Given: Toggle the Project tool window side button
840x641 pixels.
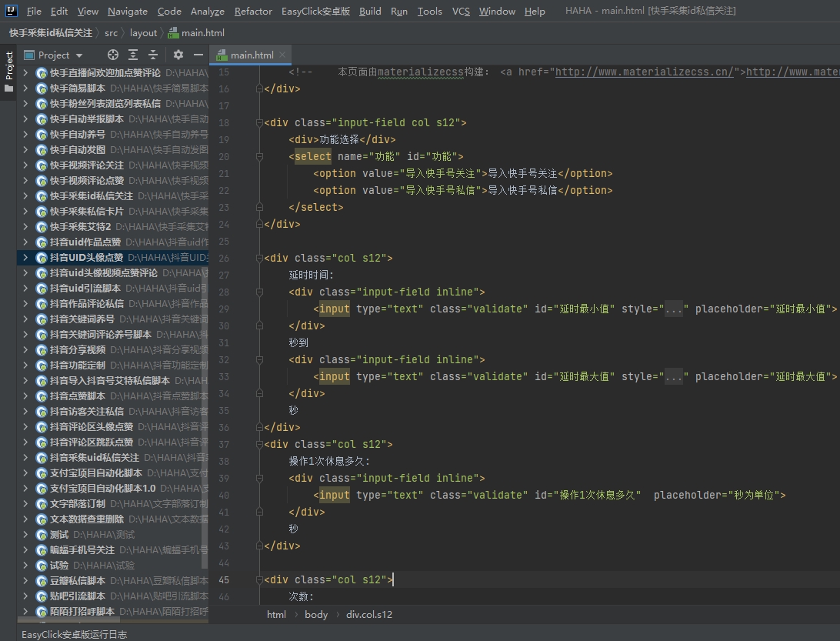Looking at the screenshot, I should [x=8, y=72].
